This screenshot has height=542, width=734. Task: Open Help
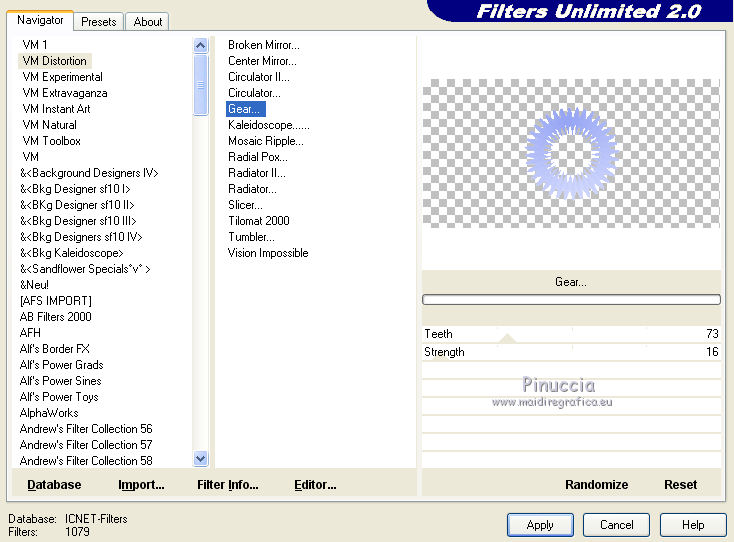(693, 525)
